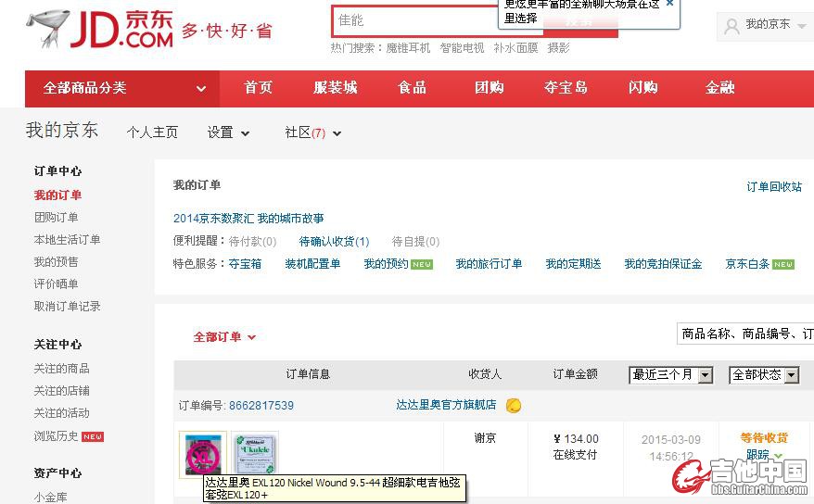
Task: Click the 我的京东 page heading
Action: [62, 130]
